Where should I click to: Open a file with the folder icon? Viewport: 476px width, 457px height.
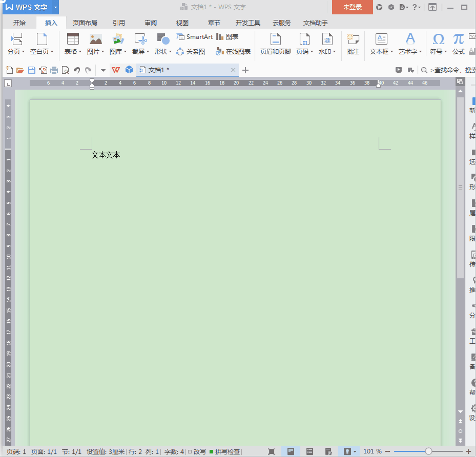(x=20, y=70)
